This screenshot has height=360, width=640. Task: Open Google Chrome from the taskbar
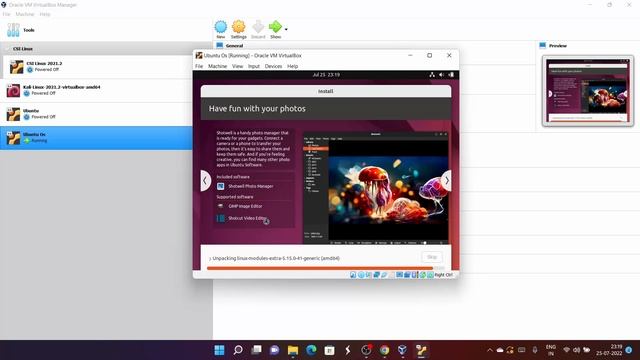[384, 350]
